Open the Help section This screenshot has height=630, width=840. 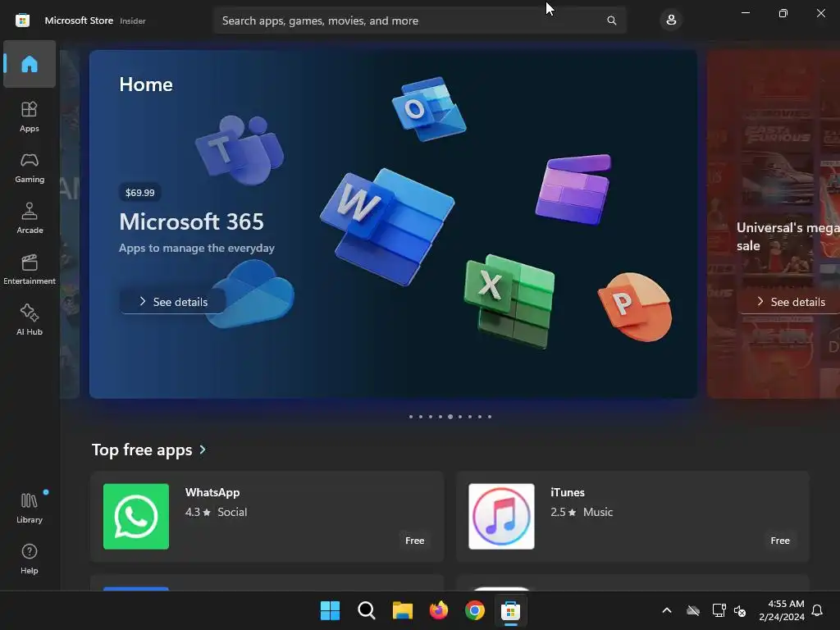[x=30, y=559]
